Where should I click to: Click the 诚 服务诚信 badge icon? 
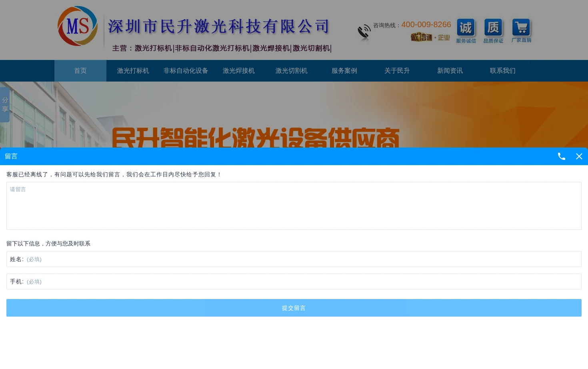tap(466, 31)
